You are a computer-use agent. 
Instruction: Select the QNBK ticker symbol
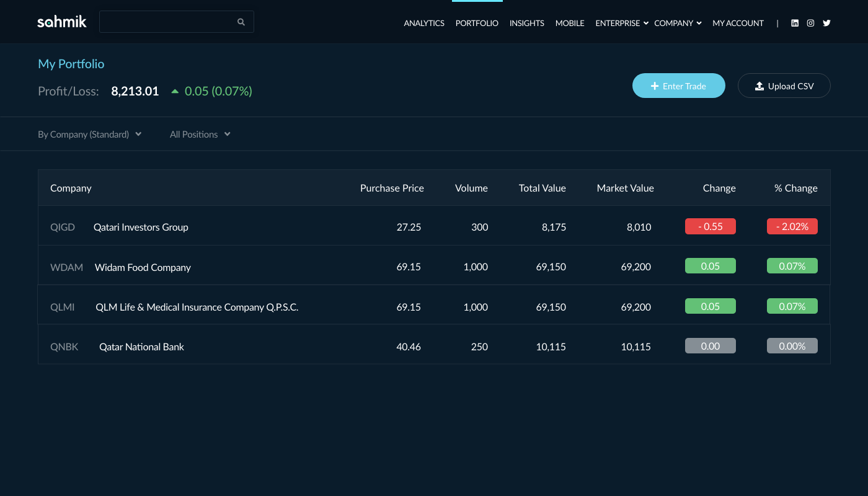pos(64,347)
